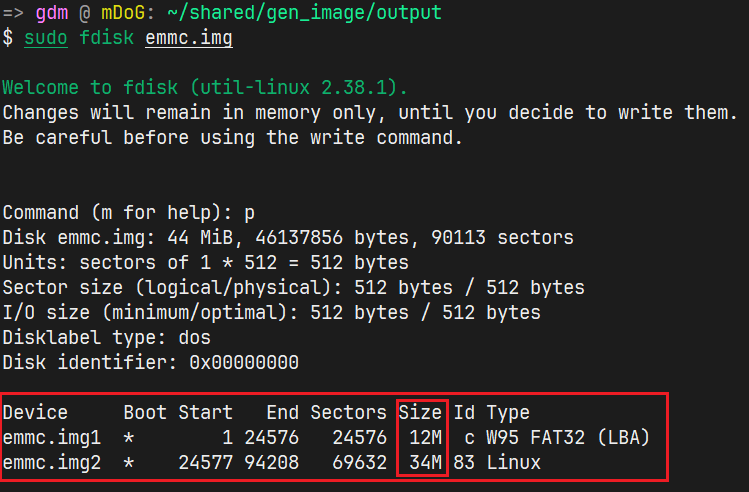Click the 'Command (m for help)' prompt

pos(107,213)
